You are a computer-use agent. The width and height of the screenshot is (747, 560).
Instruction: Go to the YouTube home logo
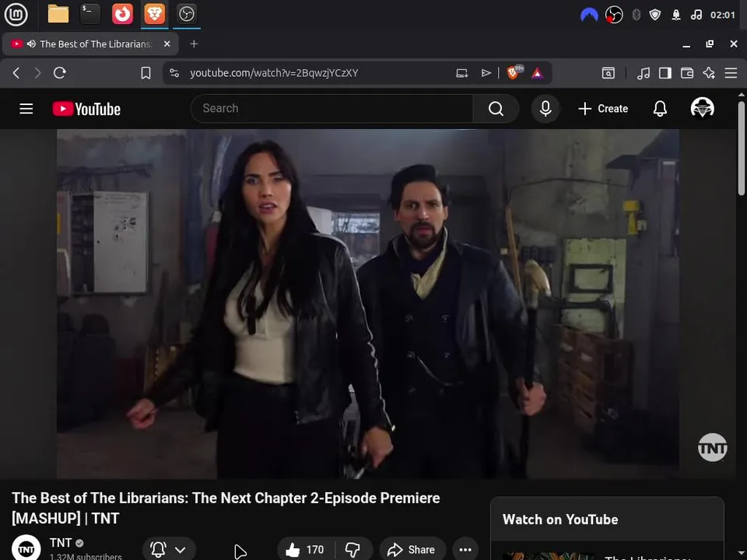86,109
